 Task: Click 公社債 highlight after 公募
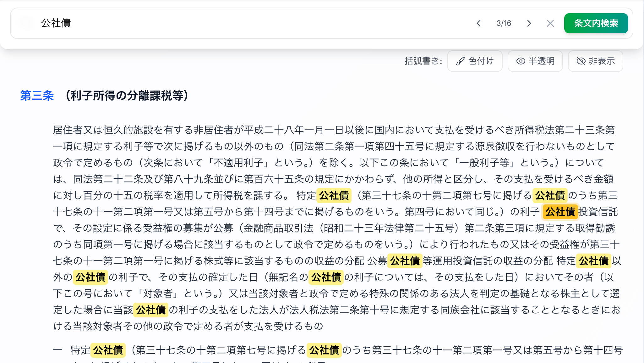(405, 261)
